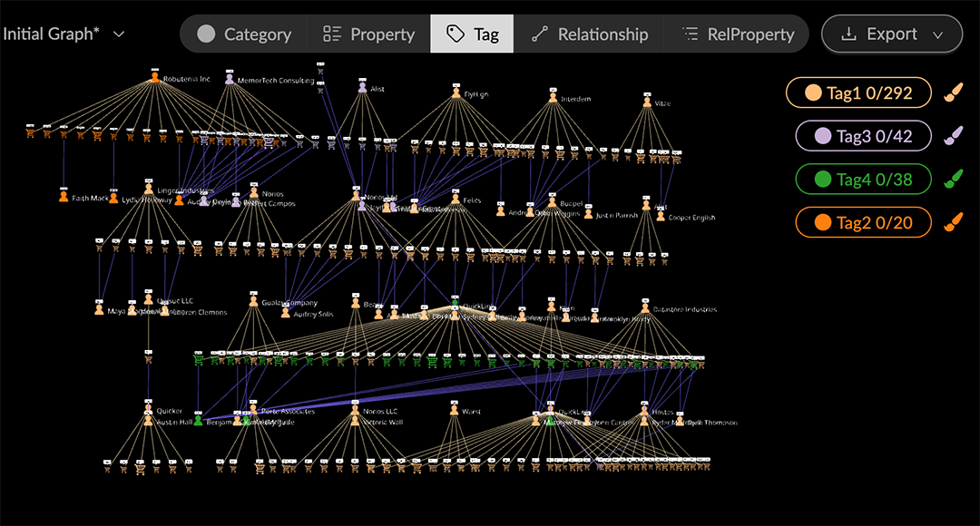Viewport: 980px width, 526px height.
Task: Click the paintbrush next to Tag1
Action: tap(952, 93)
